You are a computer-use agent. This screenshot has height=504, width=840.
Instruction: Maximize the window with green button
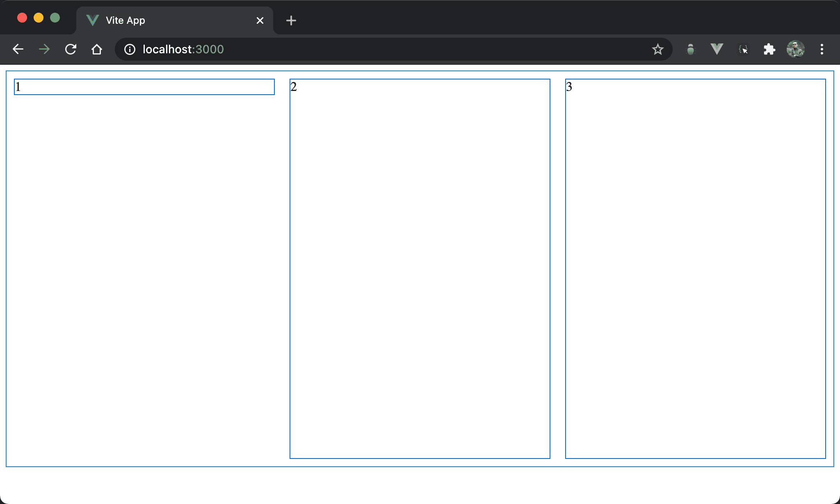click(x=55, y=18)
